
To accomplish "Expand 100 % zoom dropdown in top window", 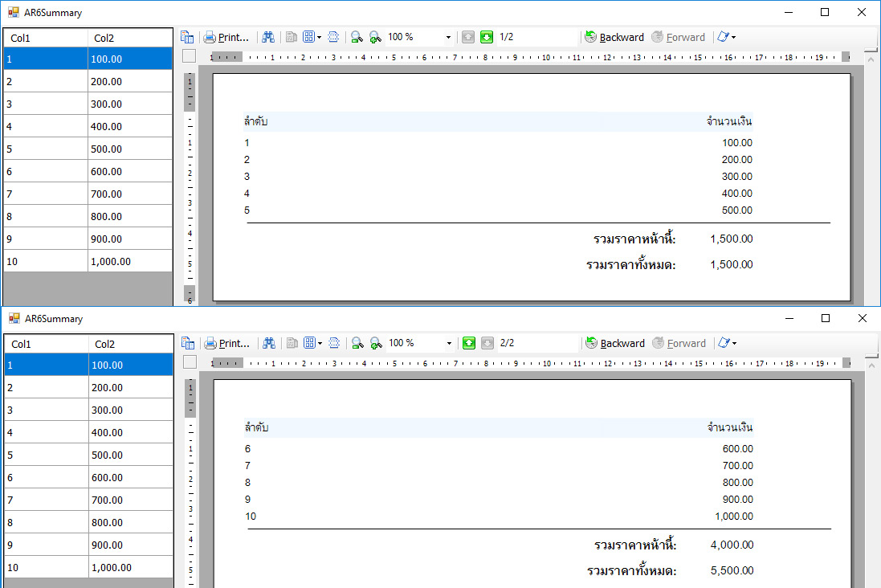I will click(x=448, y=37).
